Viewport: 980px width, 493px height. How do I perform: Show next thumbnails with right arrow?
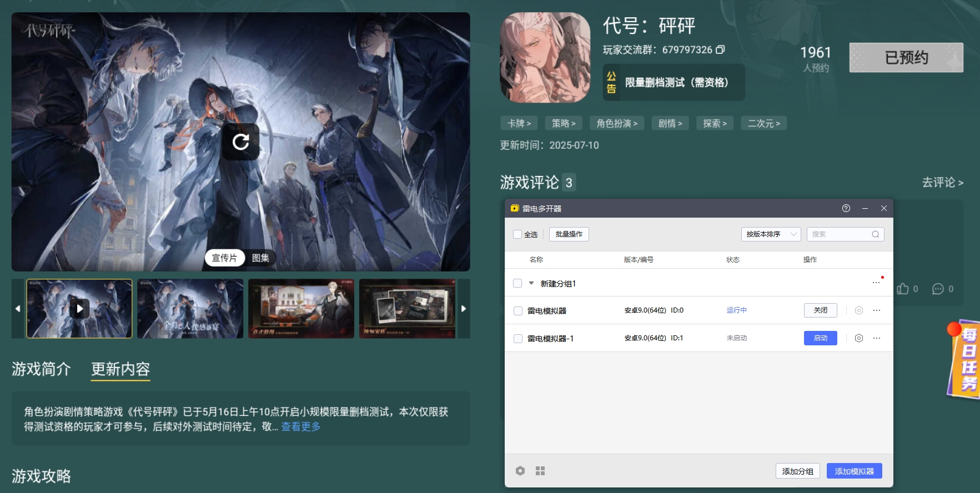click(x=464, y=309)
